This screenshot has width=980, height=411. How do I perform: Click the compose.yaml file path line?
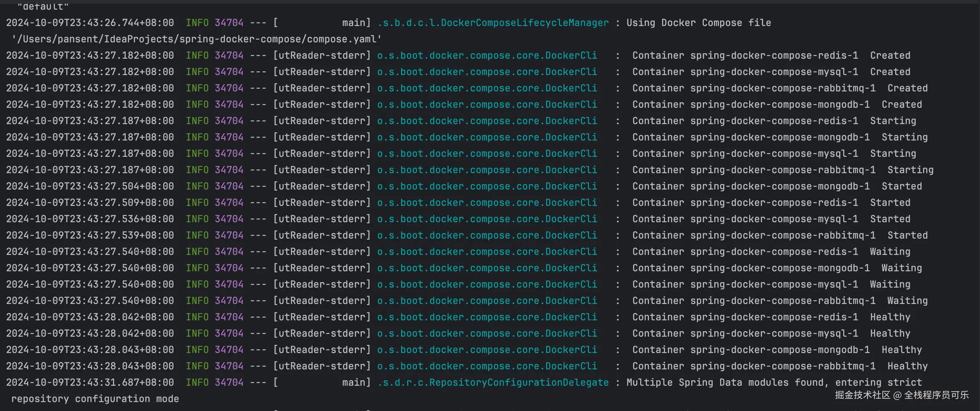coord(196,39)
